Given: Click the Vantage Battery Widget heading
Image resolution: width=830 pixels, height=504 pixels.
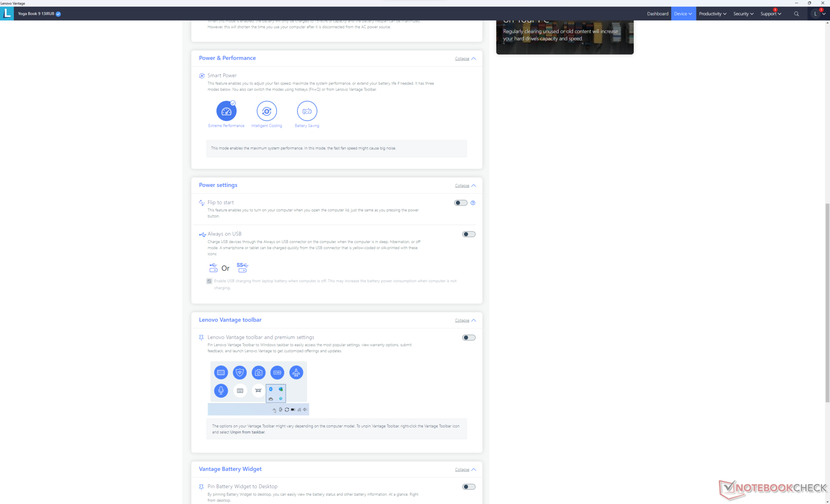Looking at the screenshot, I should click(x=230, y=469).
